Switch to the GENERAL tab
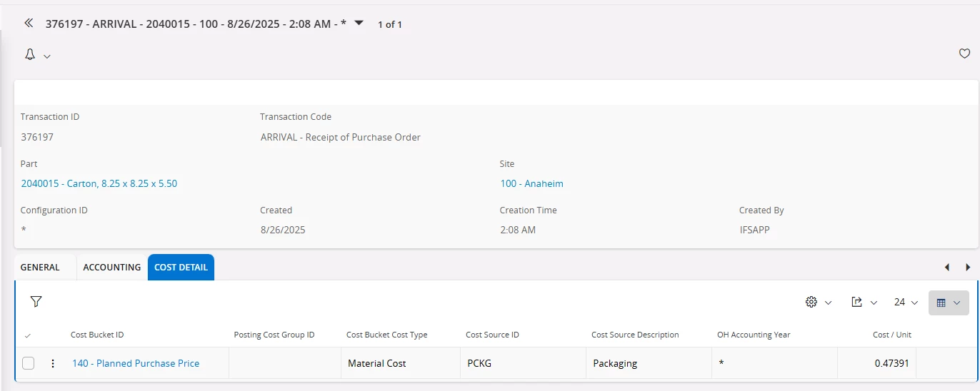The image size is (980, 391). pos(40,268)
